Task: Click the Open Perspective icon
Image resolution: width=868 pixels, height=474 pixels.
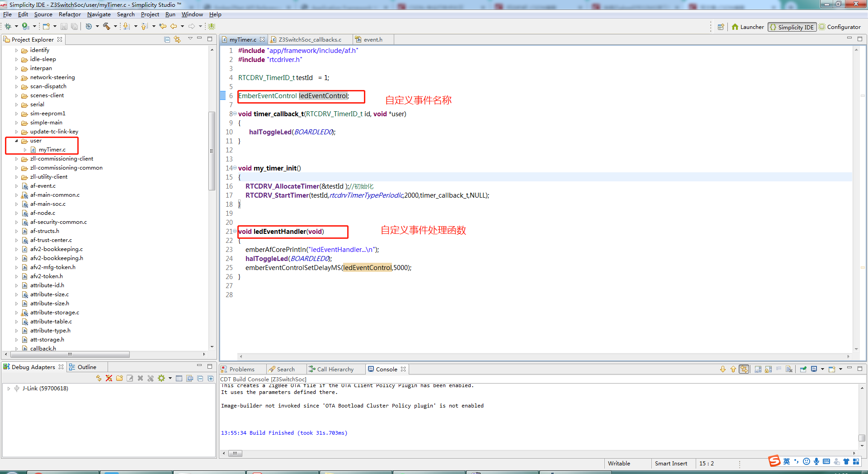Action: [721, 27]
